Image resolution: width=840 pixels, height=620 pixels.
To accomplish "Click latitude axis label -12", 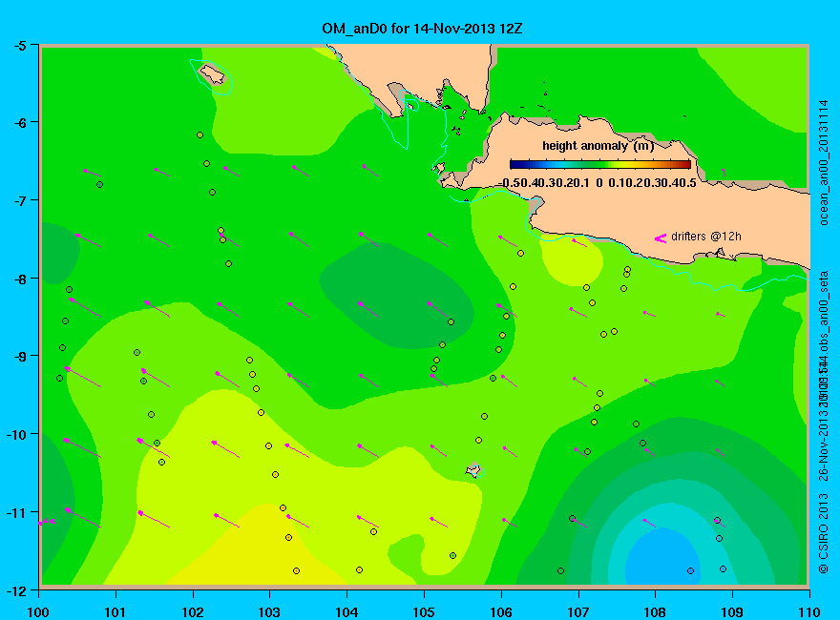I will pyautogui.click(x=16, y=591).
